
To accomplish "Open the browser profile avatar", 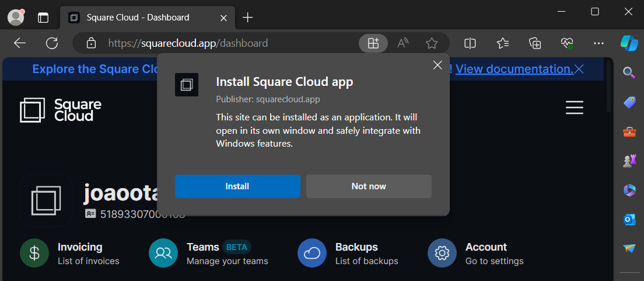I will (x=16, y=18).
